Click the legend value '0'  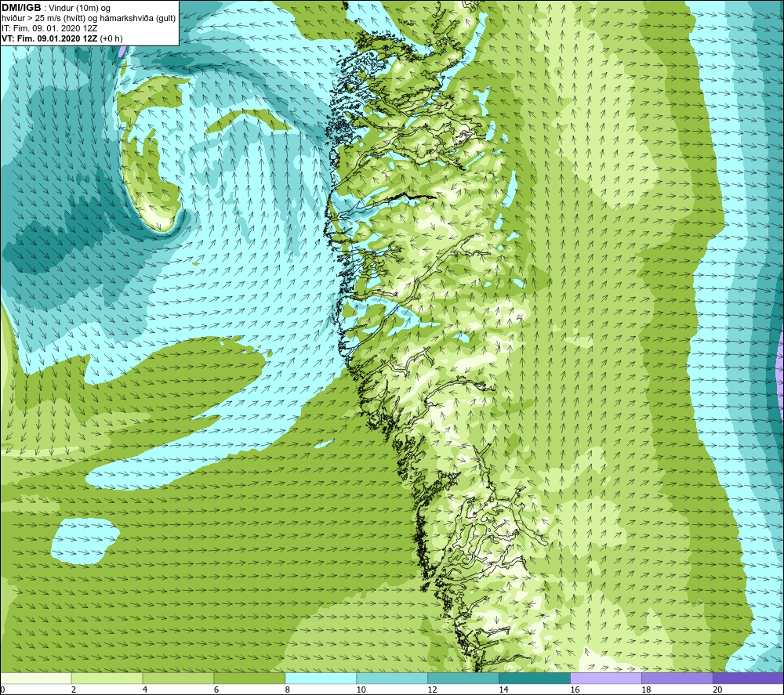(x=2, y=690)
